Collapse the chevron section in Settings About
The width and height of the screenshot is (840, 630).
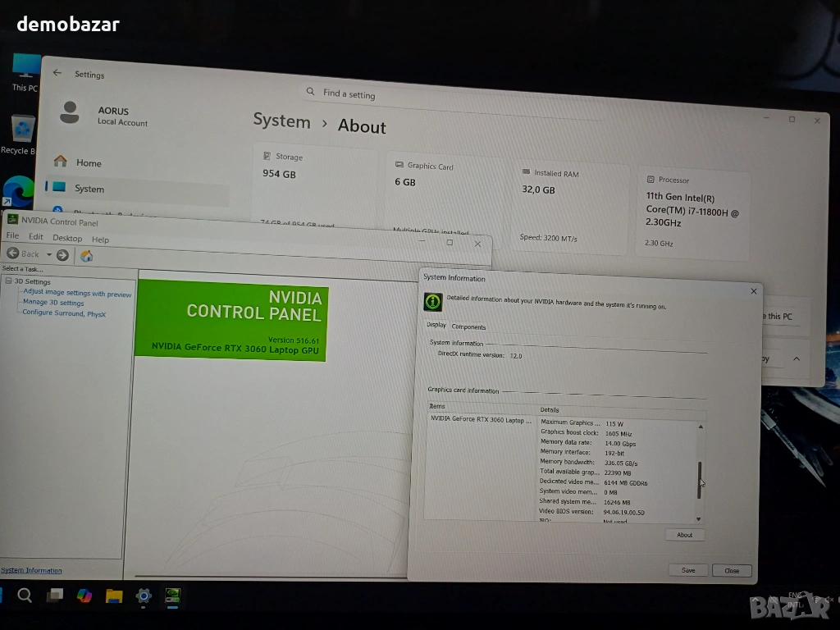[x=796, y=359]
